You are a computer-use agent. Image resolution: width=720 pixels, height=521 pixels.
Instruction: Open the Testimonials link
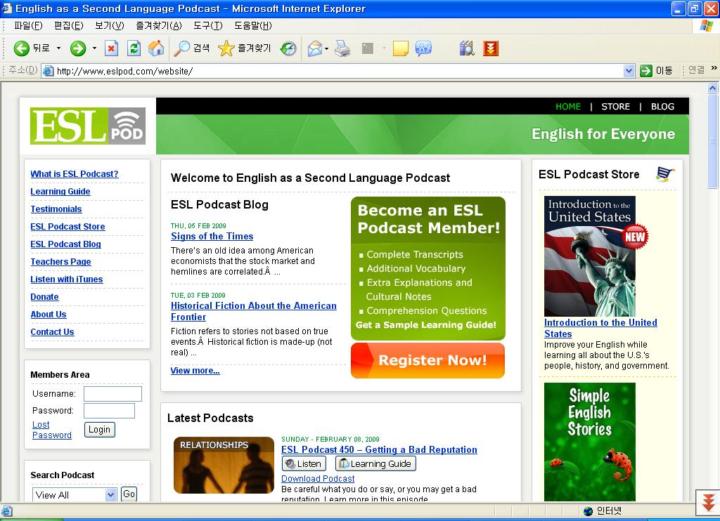click(x=56, y=209)
